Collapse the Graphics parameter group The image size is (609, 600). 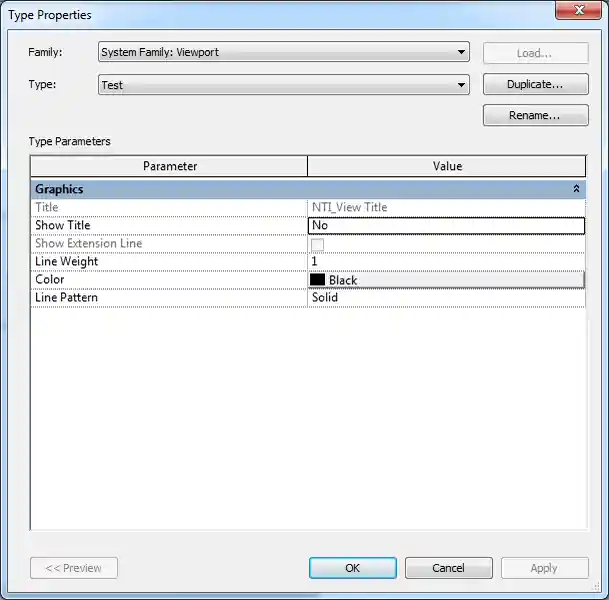tap(576, 189)
